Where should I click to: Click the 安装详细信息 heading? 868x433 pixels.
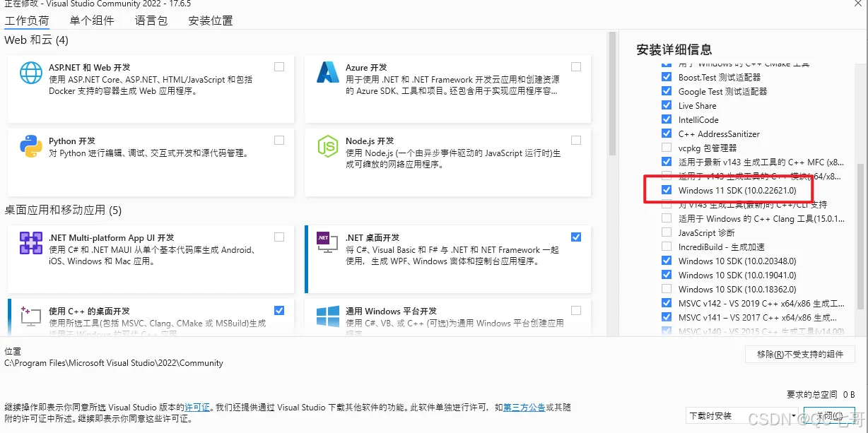coord(674,49)
